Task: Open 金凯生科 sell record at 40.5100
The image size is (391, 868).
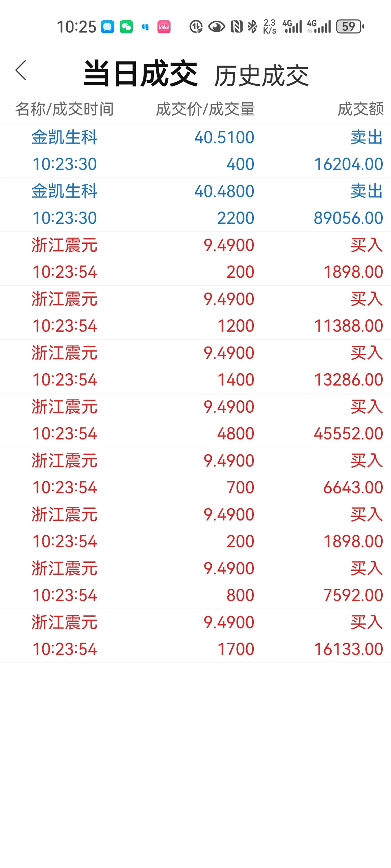Action: (195, 151)
